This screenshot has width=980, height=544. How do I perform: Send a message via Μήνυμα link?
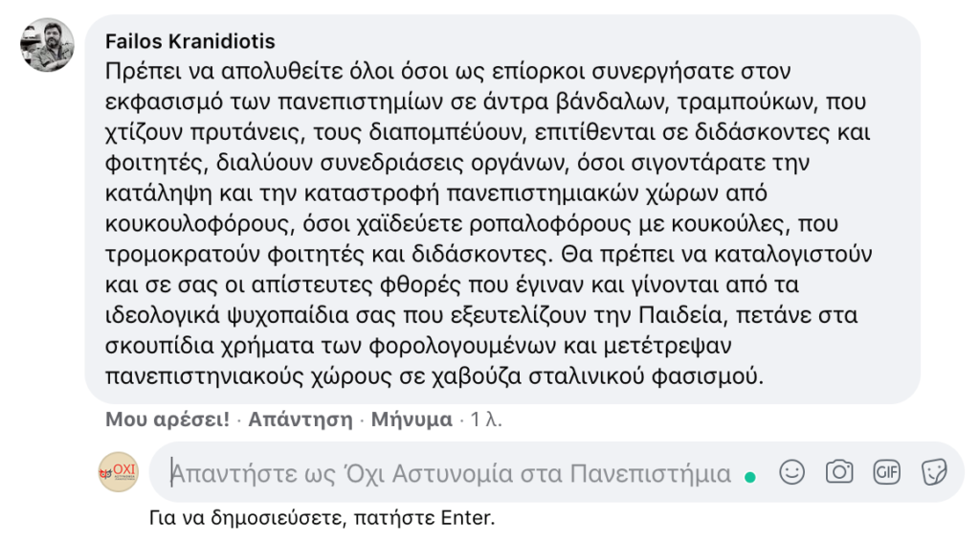coord(412,419)
